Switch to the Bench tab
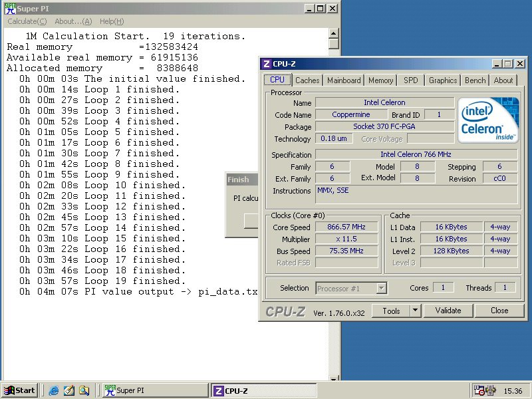This screenshot has width=532, height=399. coord(475,80)
